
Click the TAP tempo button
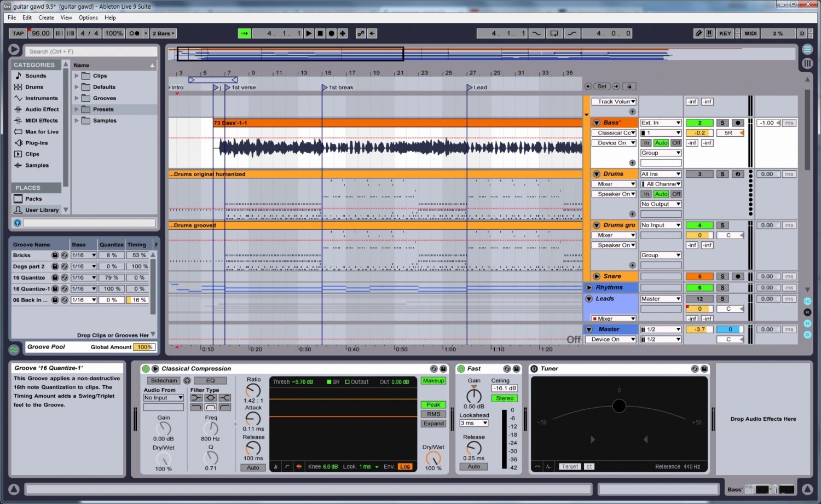[x=18, y=33]
